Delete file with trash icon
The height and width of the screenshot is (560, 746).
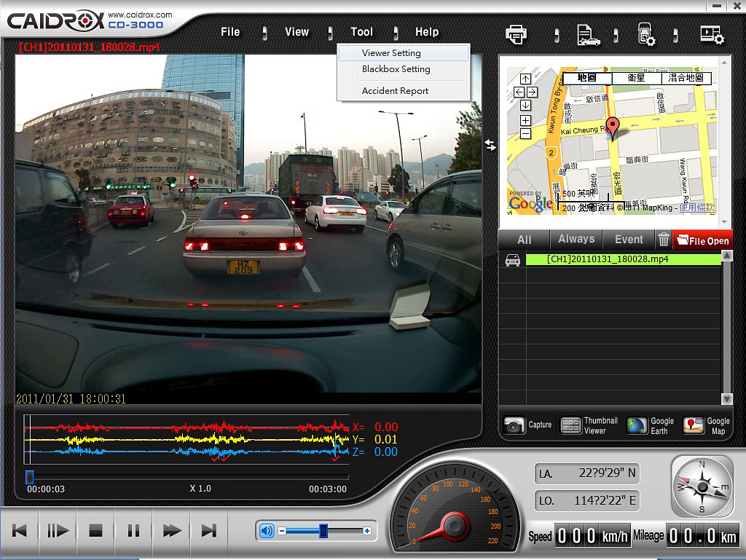click(x=664, y=240)
